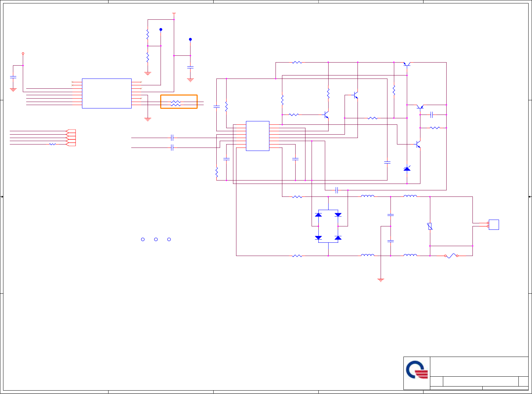Select the lower capacitor between the filter inductors

(390, 241)
